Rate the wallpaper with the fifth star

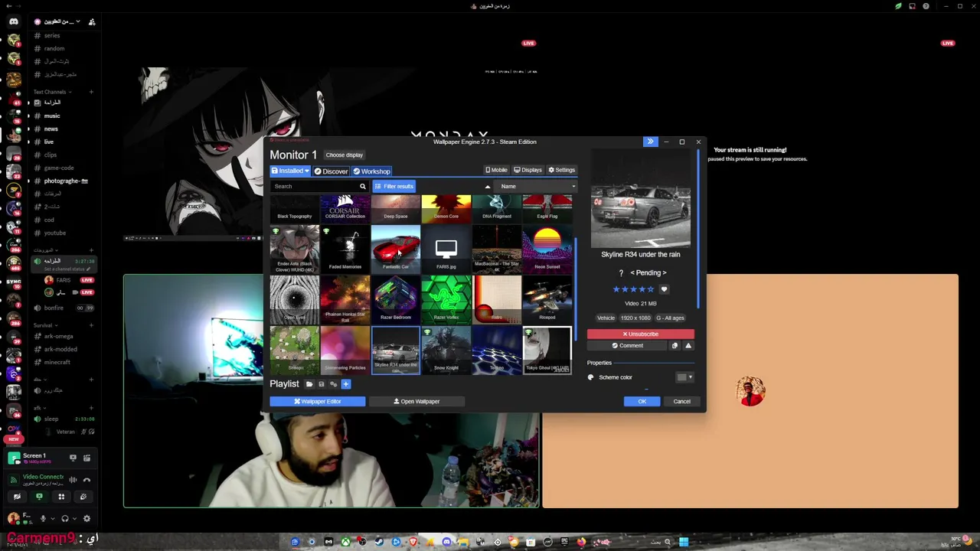tap(651, 289)
